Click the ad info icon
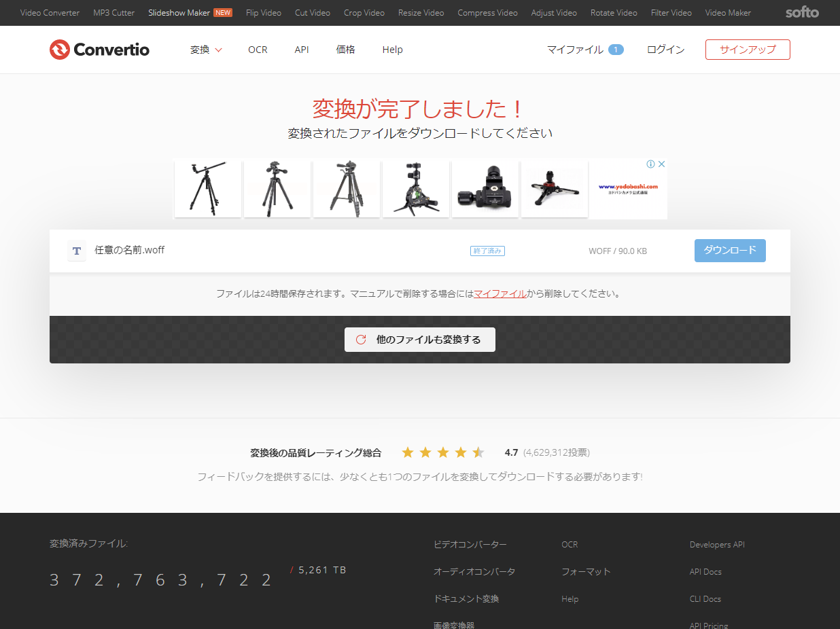840x629 pixels. coord(650,164)
